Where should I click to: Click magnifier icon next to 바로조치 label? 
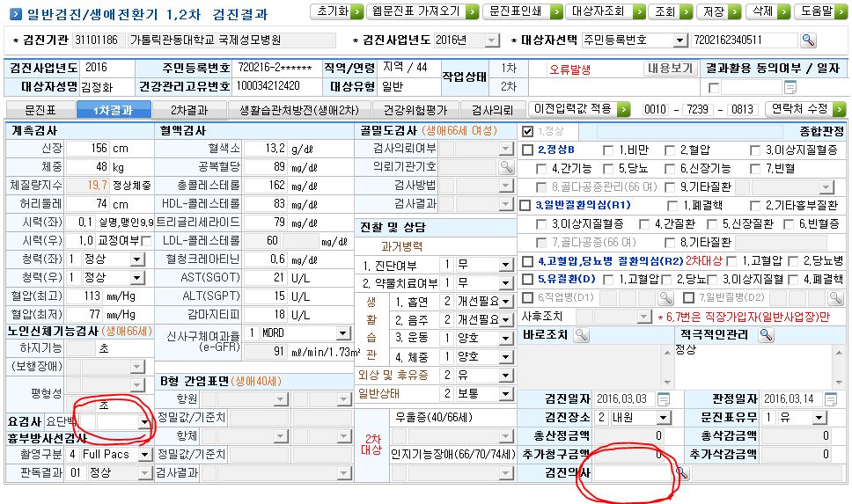[x=582, y=335]
